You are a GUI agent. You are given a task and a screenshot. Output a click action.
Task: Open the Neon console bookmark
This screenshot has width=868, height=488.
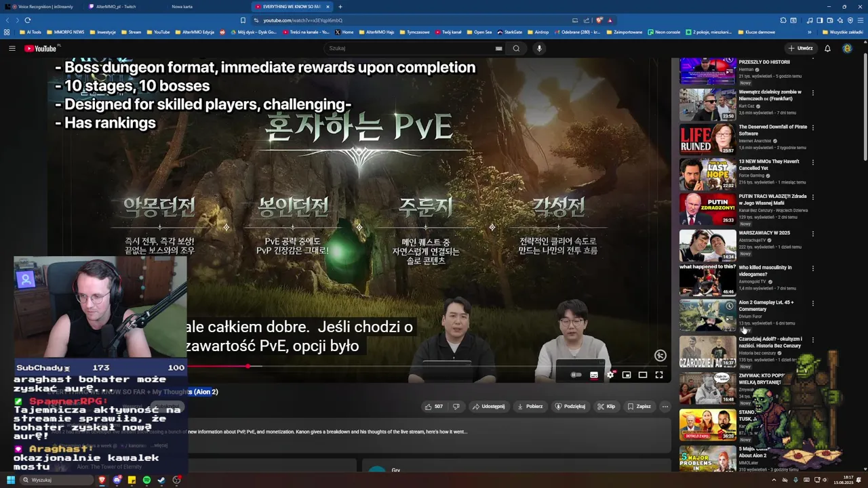[664, 32]
